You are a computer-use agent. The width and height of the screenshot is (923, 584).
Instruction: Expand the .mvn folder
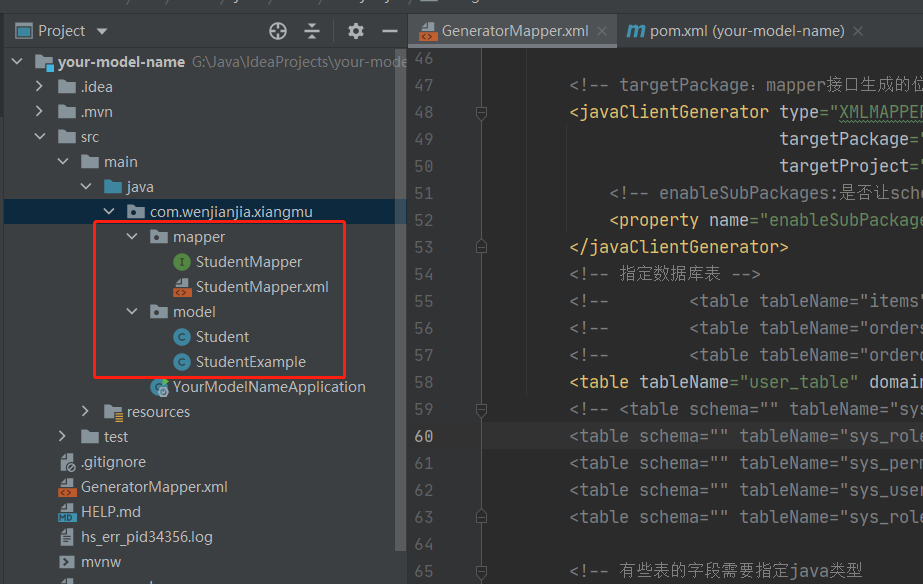point(39,111)
